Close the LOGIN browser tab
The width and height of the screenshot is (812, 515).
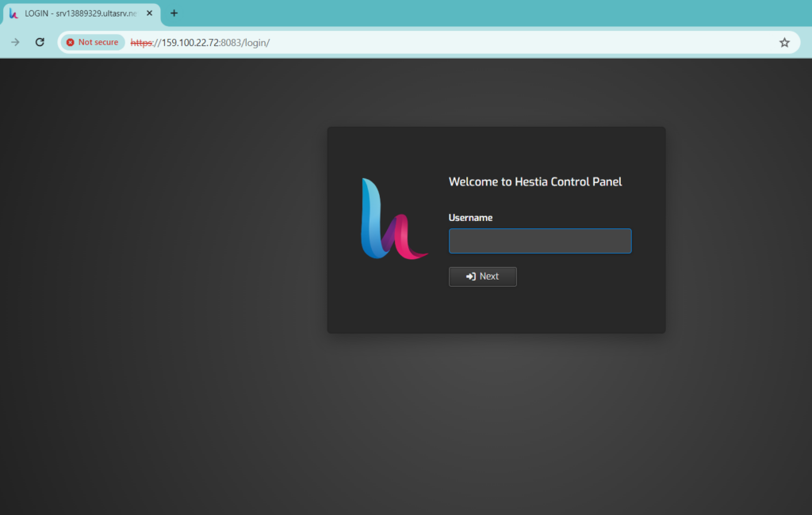tap(149, 13)
